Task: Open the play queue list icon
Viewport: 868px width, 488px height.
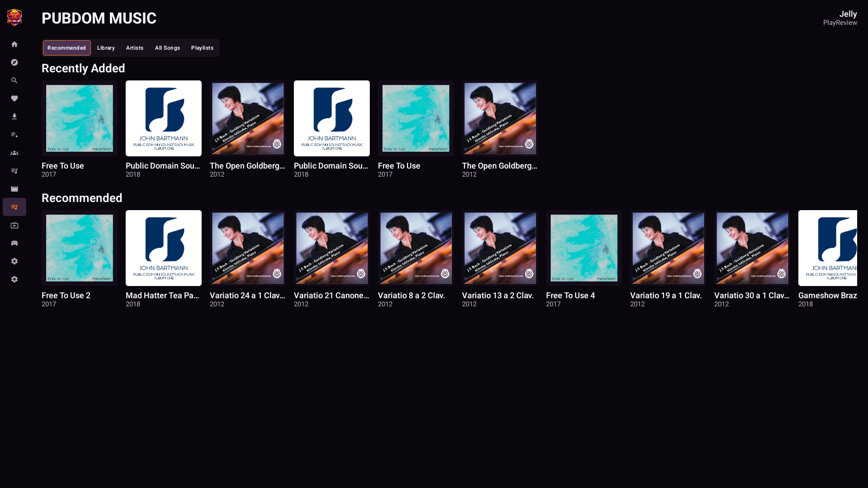Action: tap(14, 135)
